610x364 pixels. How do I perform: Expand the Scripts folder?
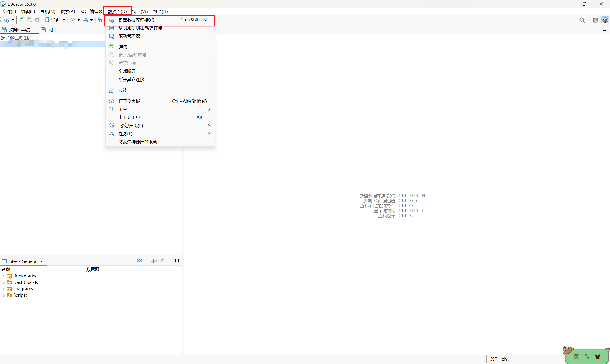coord(3,295)
